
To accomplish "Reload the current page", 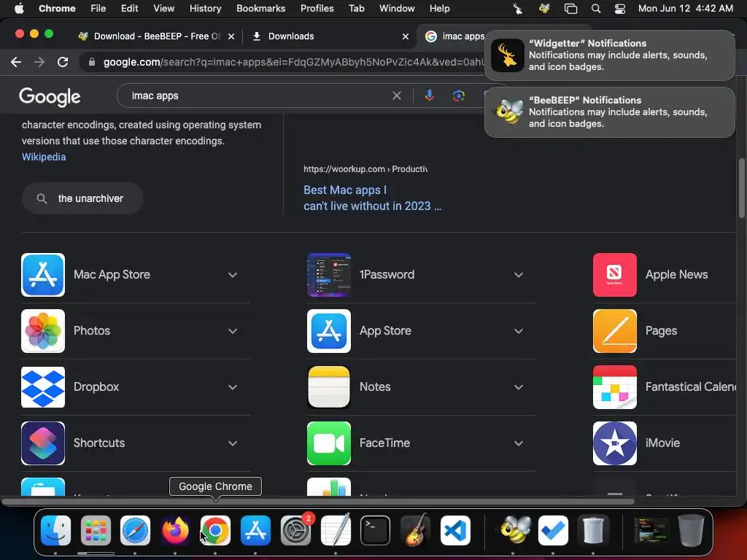I will [63, 62].
